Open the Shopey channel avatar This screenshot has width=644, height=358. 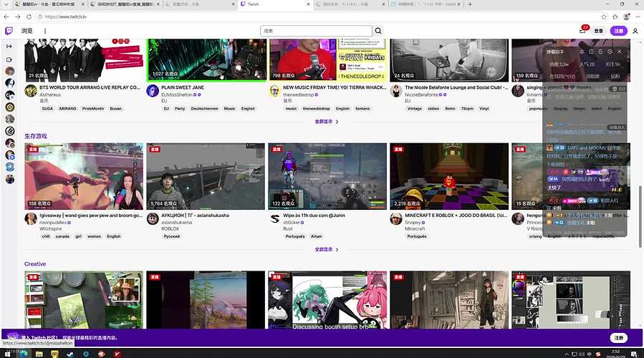(x=396, y=219)
